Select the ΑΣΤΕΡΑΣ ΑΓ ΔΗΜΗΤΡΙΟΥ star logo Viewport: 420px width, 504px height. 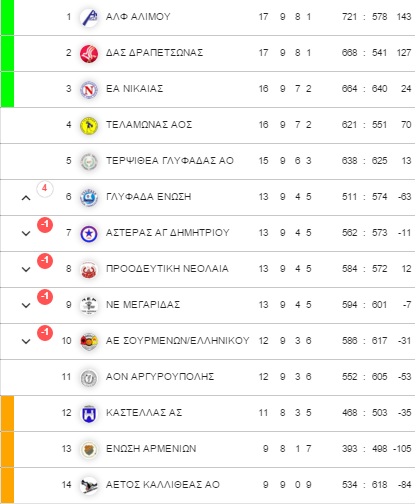coord(89,234)
